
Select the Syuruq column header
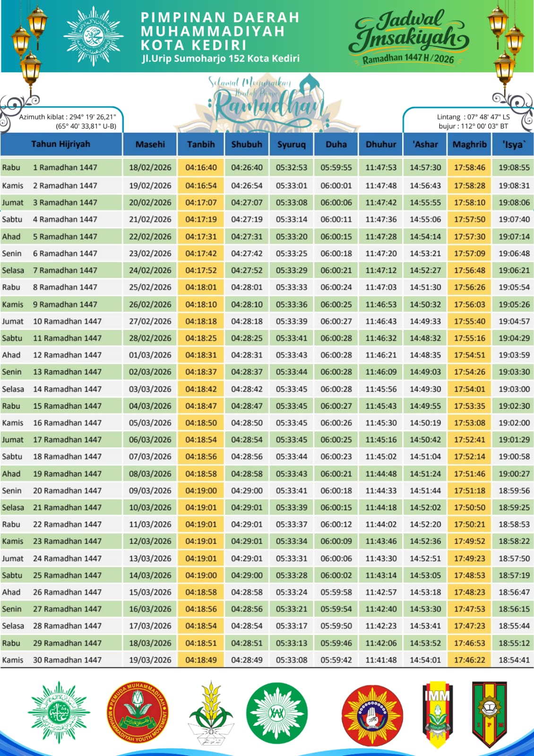coord(292,145)
